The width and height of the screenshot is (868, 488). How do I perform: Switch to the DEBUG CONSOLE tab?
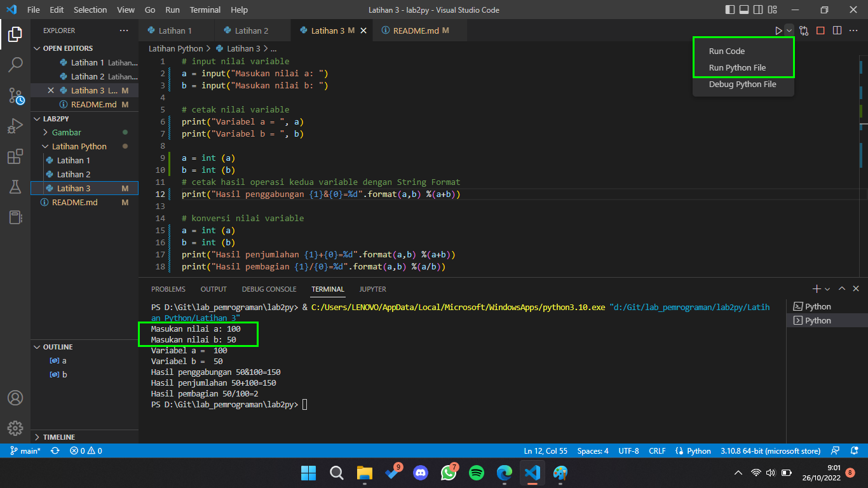[x=269, y=289]
